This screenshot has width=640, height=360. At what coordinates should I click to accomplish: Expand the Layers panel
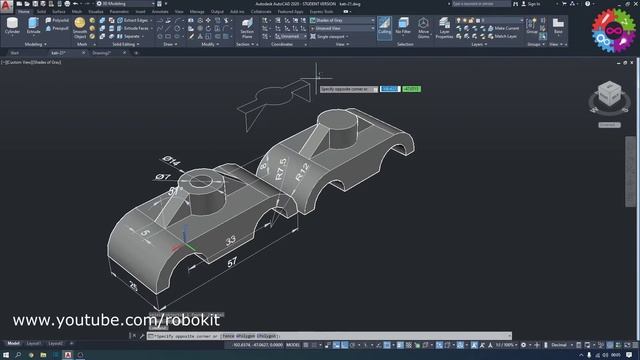479,44
